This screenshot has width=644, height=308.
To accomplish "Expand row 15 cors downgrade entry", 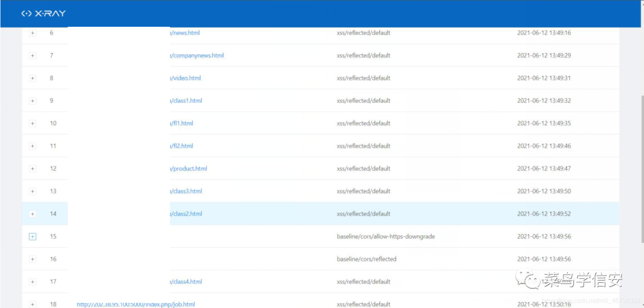I will tap(33, 236).
